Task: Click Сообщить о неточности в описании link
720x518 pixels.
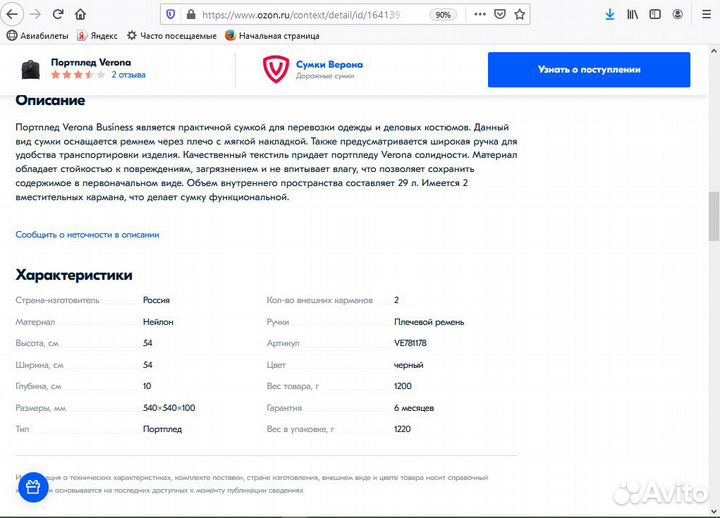Action: tap(87, 234)
